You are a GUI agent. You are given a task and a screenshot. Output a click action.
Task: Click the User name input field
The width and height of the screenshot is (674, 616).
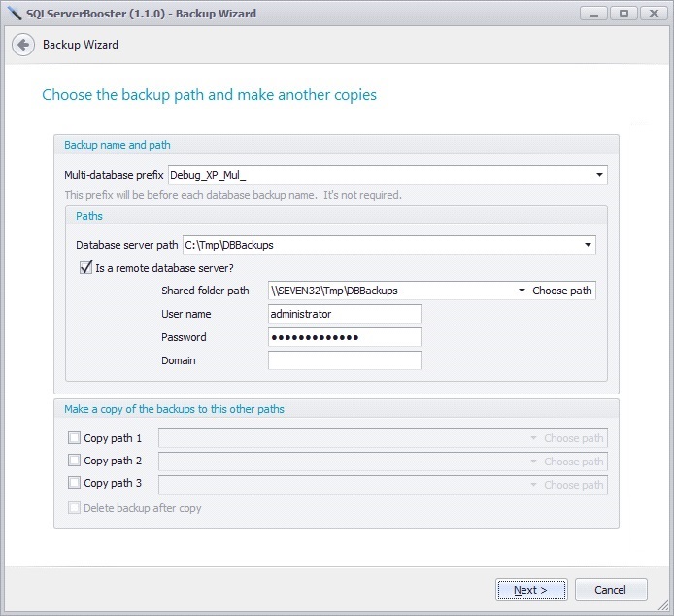point(345,314)
